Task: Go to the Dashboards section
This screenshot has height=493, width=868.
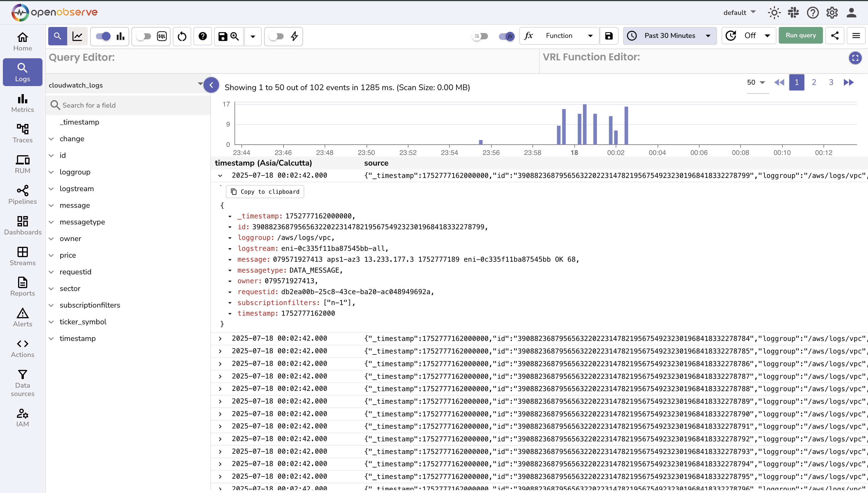Action: (22, 225)
